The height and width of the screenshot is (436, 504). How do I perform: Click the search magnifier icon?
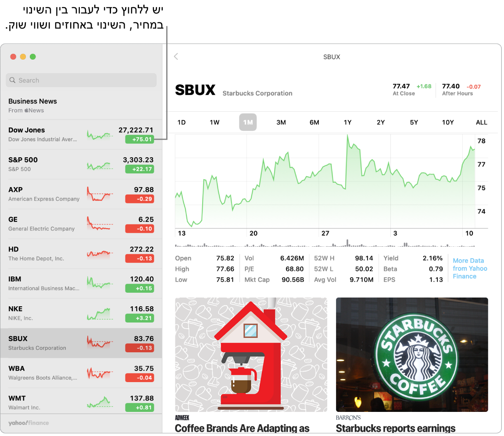13,80
